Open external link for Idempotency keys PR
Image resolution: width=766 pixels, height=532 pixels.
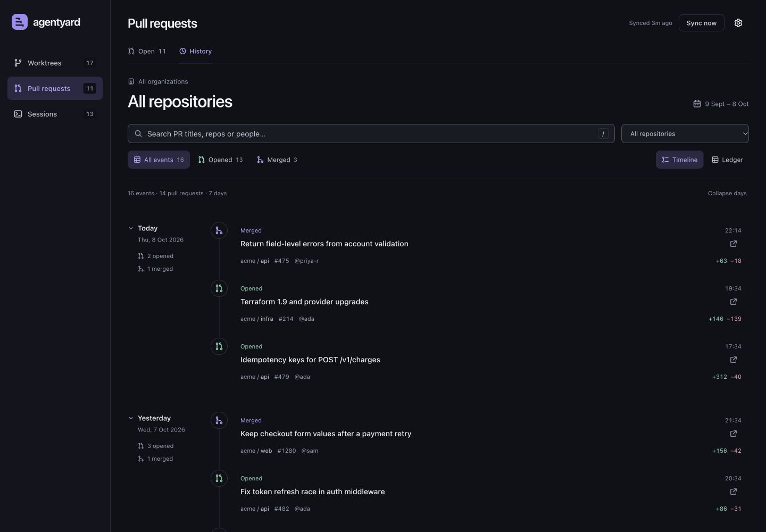tap(734, 360)
